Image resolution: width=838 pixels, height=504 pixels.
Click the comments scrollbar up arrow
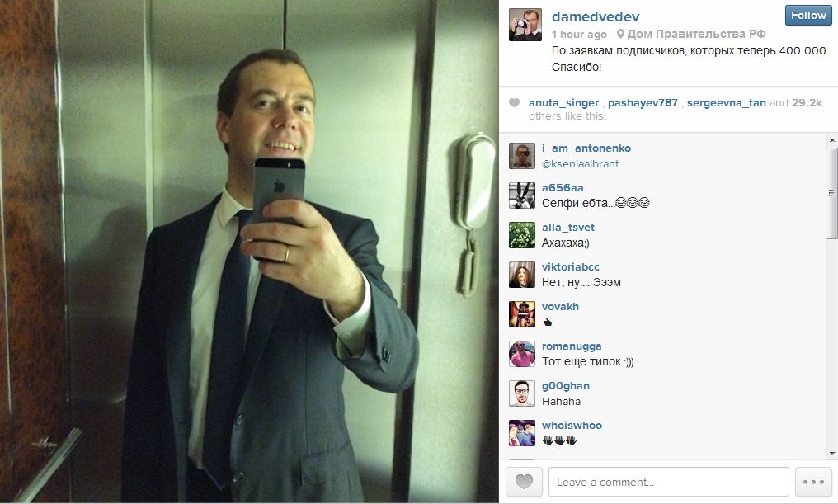click(831, 140)
